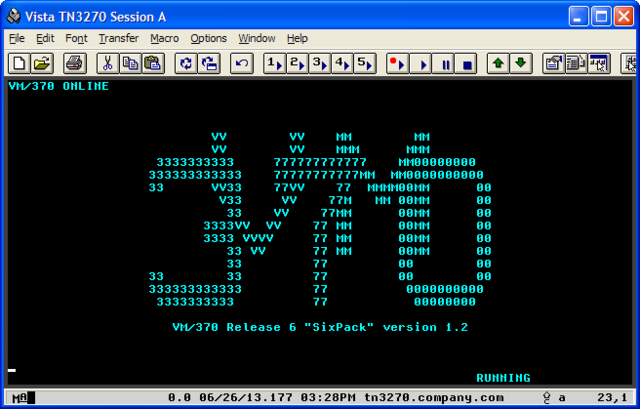640x409 pixels.
Task: Click the first properties window icon
Action: 554,64
